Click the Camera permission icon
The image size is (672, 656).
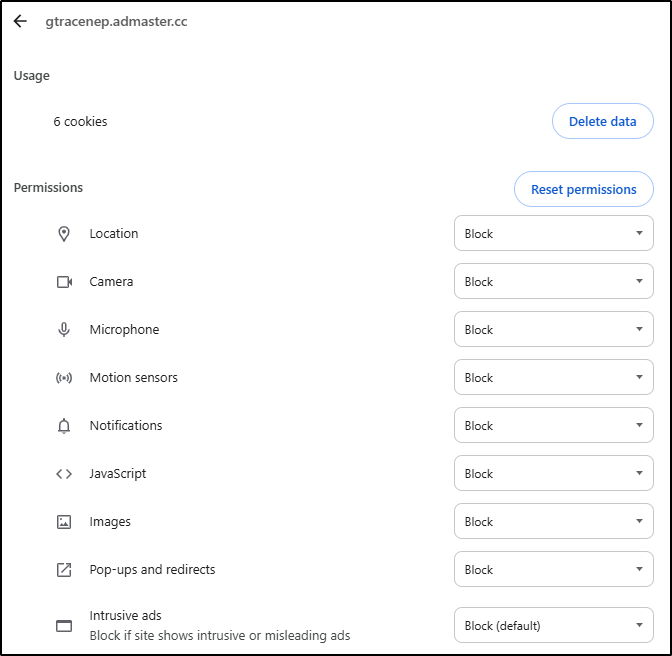tap(64, 282)
